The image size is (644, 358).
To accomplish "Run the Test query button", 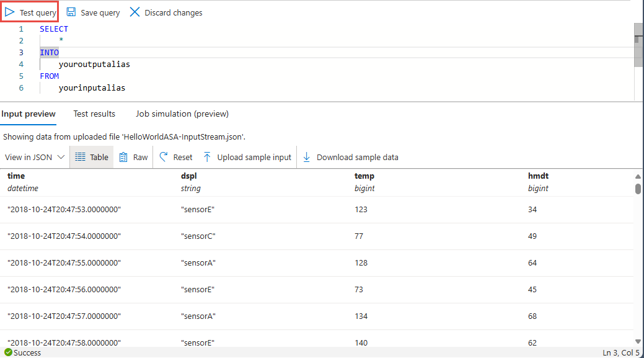I will click(x=30, y=12).
